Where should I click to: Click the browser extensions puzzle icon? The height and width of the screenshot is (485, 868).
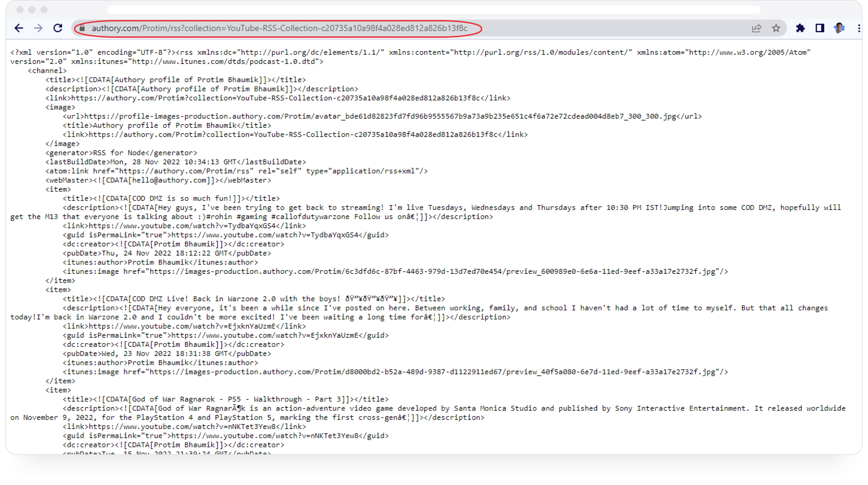click(x=800, y=28)
